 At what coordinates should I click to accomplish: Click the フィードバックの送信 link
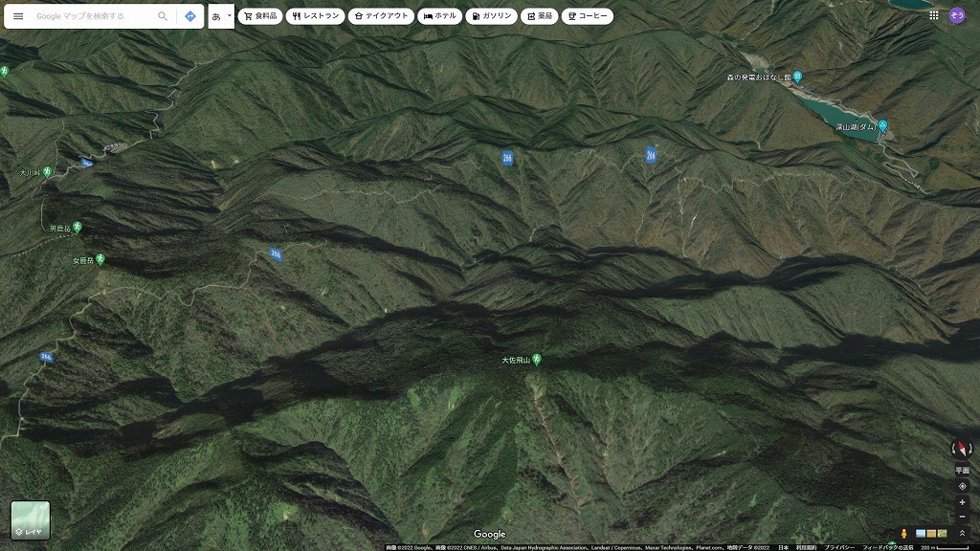(887, 547)
